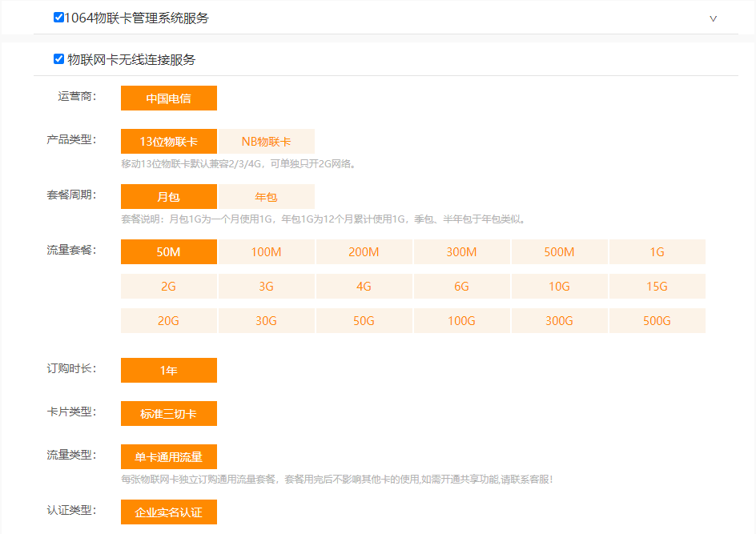Image resolution: width=756 pixels, height=534 pixels.
Task: Select 单卡通用流量 traffic type
Action: tap(169, 456)
